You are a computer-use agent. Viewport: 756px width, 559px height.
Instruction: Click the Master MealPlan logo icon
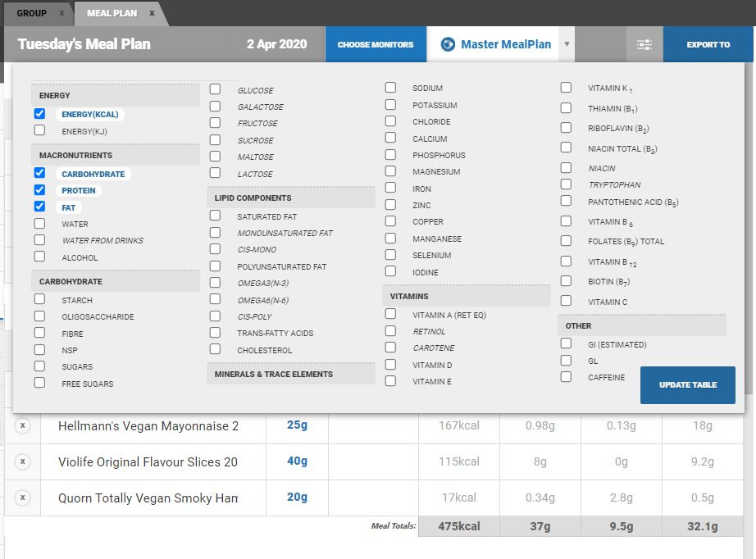click(448, 44)
